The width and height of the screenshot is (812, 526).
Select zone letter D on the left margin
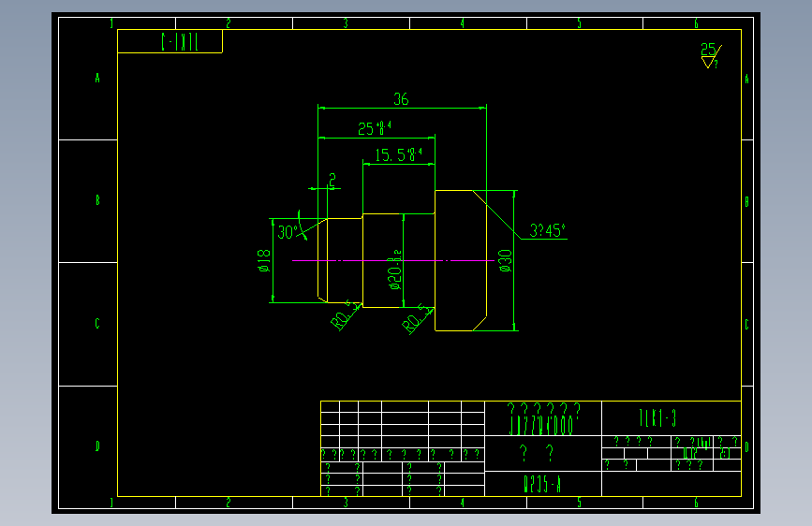click(97, 446)
